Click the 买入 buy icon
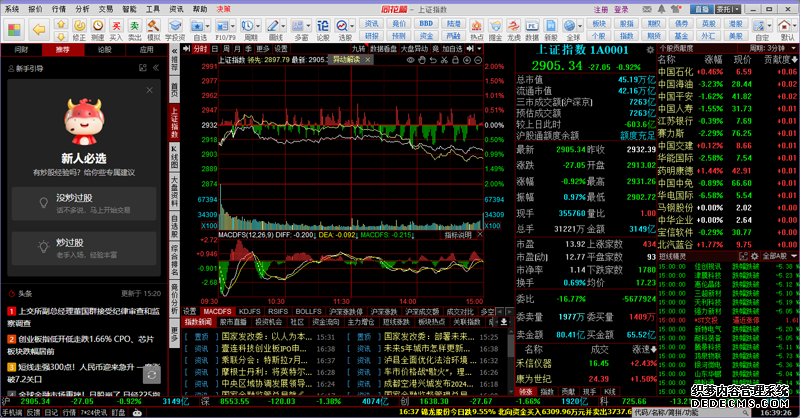This screenshot has height=418, width=800. [x=116, y=30]
